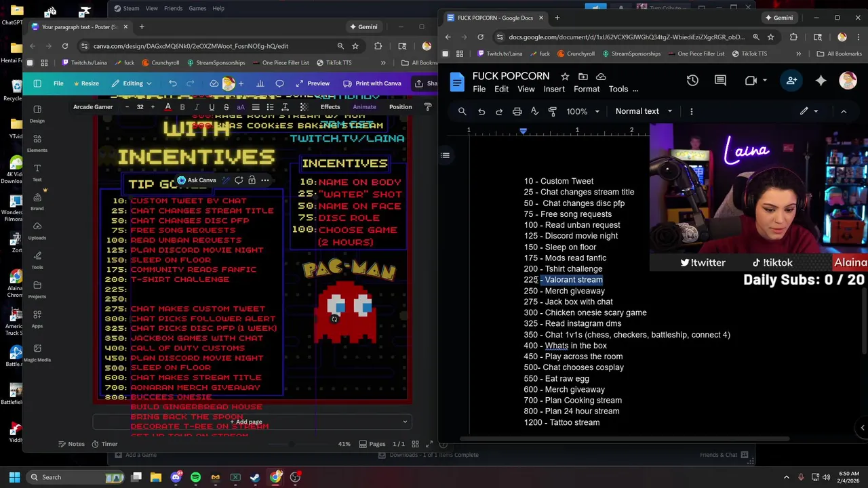Open the Normal text style dropdown
The image size is (868, 488).
[644, 111]
